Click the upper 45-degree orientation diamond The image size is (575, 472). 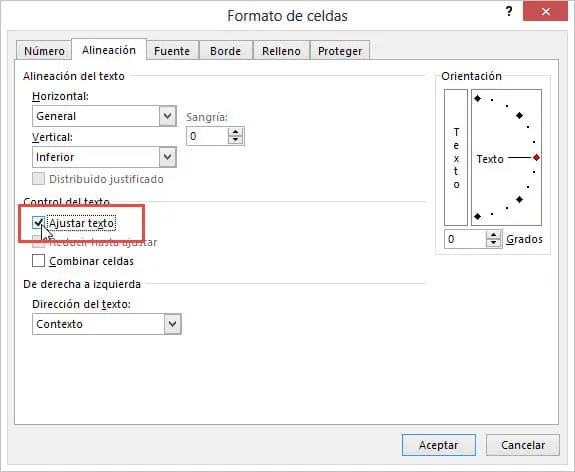click(x=519, y=116)
